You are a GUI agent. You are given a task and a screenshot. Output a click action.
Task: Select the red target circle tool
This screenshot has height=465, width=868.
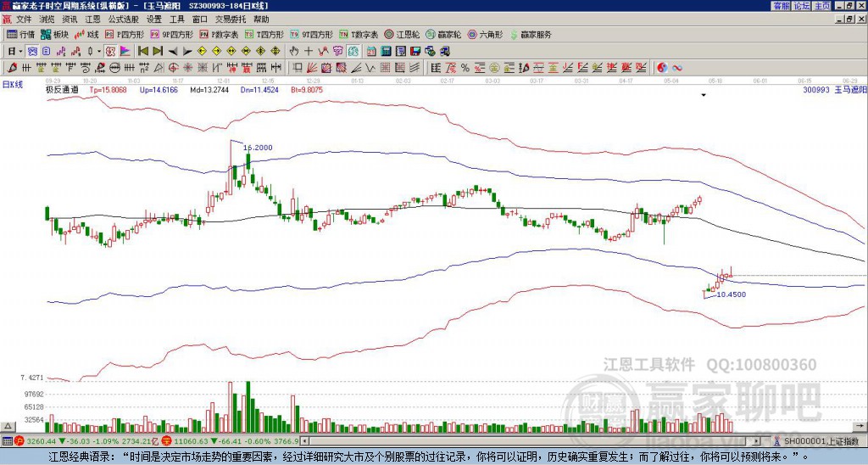coord(173,68)
